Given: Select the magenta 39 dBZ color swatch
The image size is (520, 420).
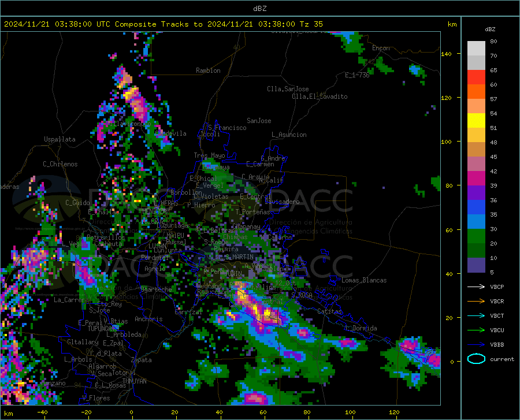Looking at the screenshot, I should pyautogui.click(x=476, y=179).
